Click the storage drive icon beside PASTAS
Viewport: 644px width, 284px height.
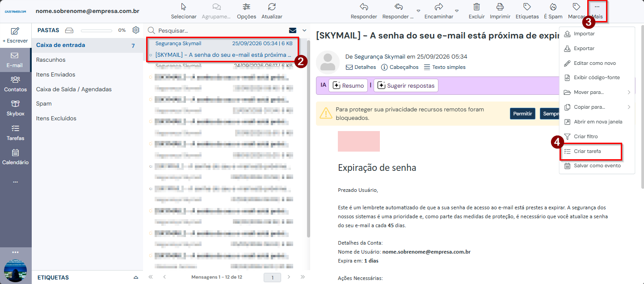(x=69, y=30)
